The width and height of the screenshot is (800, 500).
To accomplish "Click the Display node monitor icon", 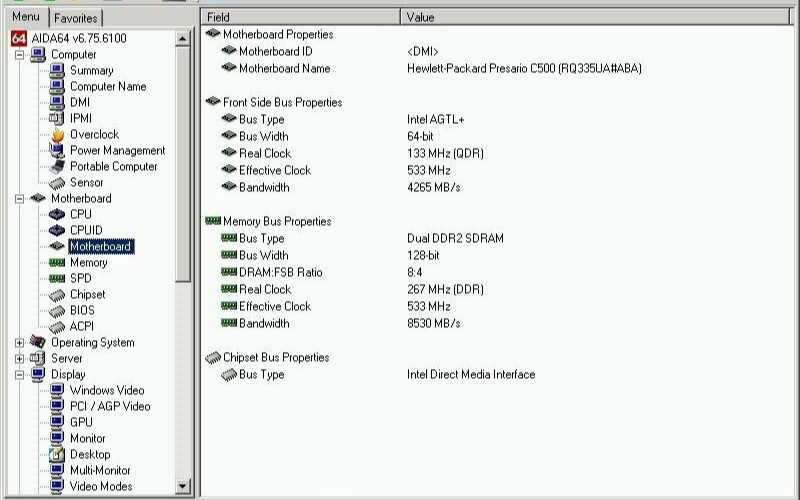I will (38, 374).
